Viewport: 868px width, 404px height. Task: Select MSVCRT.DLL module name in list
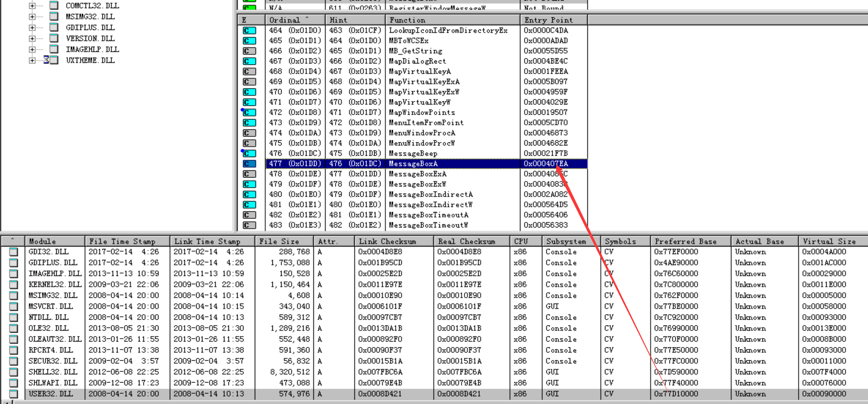pyautogui.click(x=50, y=307)
